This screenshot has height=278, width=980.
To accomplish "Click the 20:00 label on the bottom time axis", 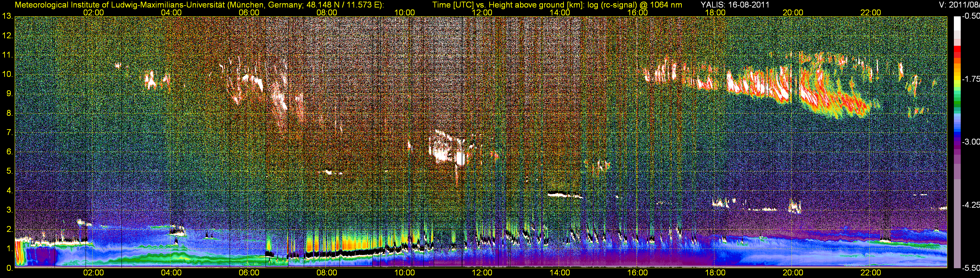I will 793,273.
